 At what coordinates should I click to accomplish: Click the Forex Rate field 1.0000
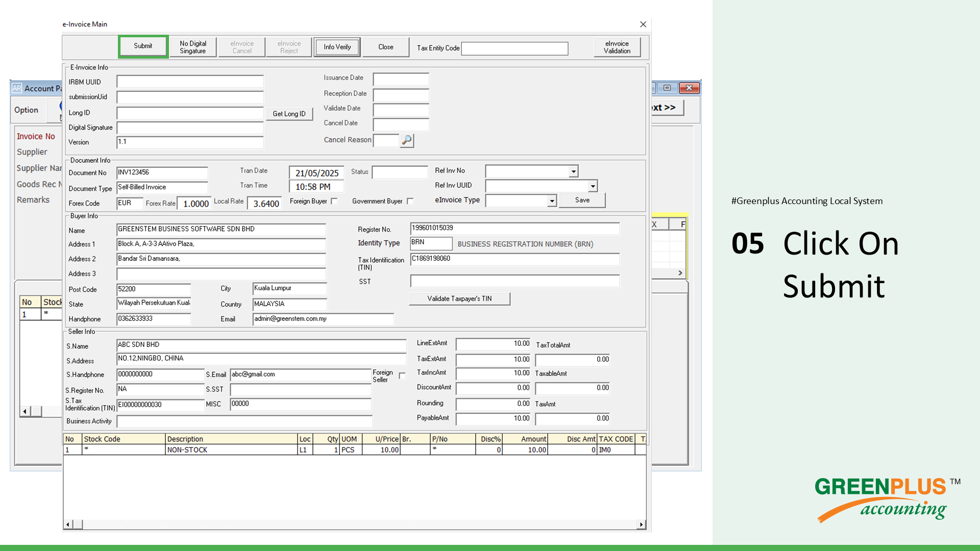coord(193,204)
